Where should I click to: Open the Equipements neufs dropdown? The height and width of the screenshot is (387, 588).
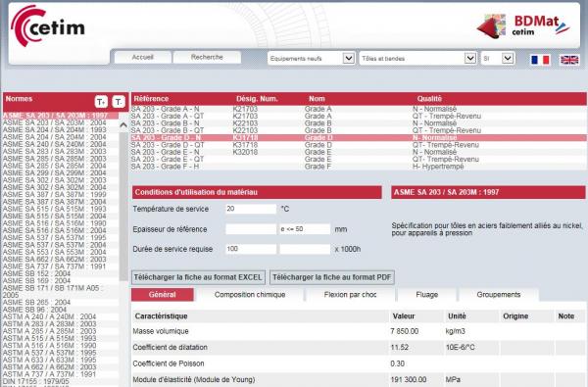[311, 58]
